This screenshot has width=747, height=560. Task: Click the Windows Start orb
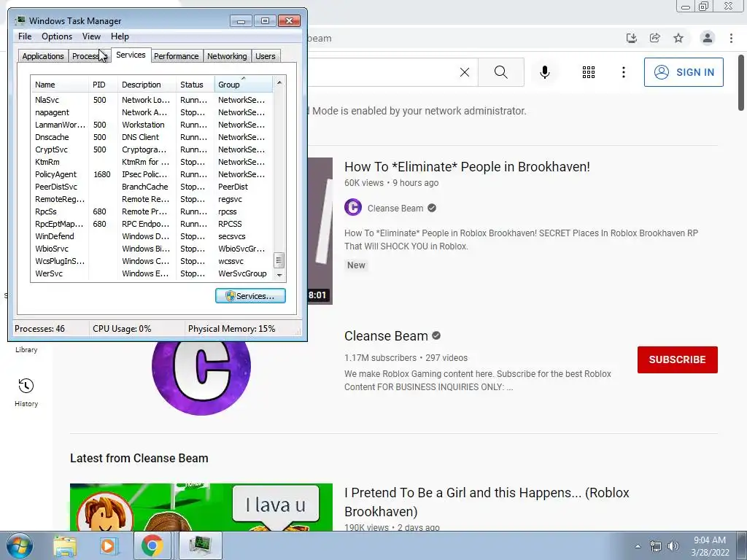(20, 545)
